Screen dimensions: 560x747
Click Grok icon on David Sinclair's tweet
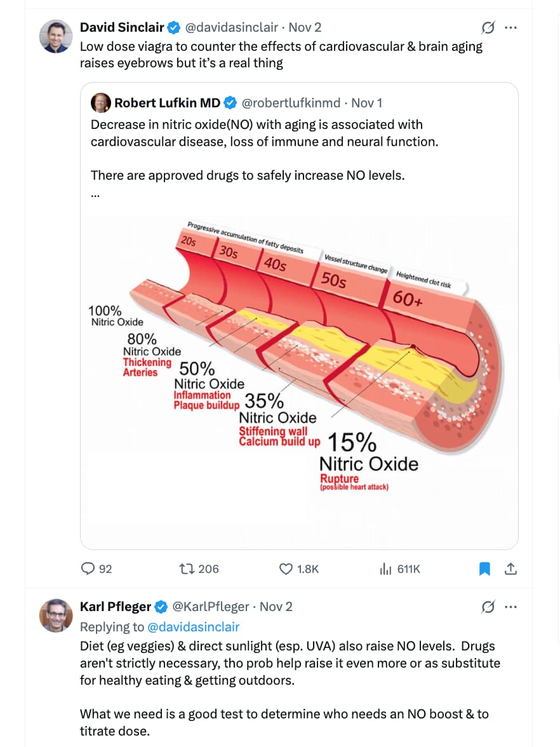[488, 27]
